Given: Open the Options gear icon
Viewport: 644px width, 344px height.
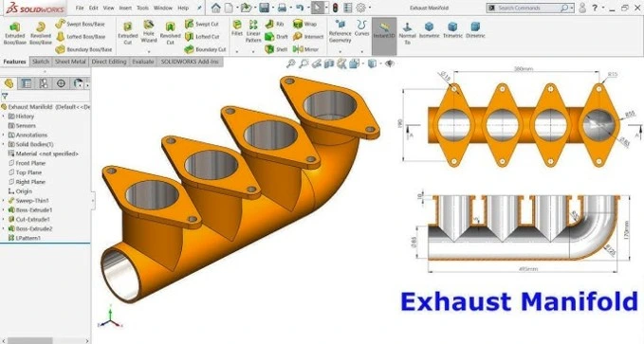Looking at the screenshot, I should click(x=360, y=8).
